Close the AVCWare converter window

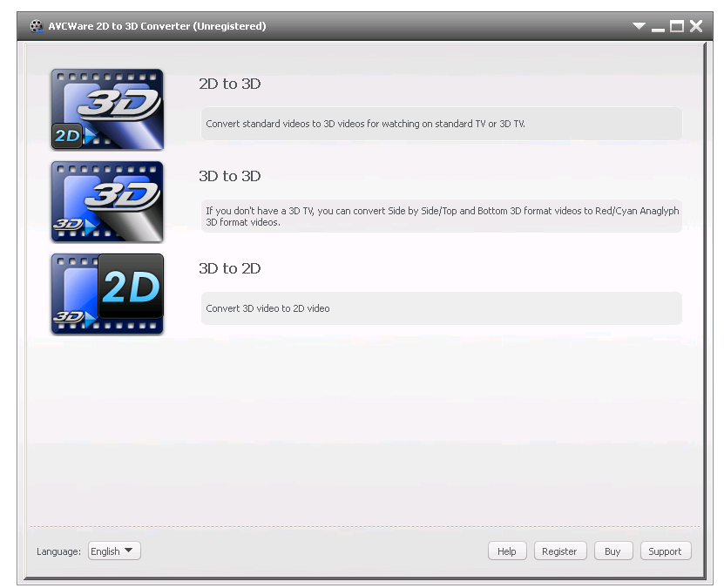pyautogui.click(x=696, y=26)
